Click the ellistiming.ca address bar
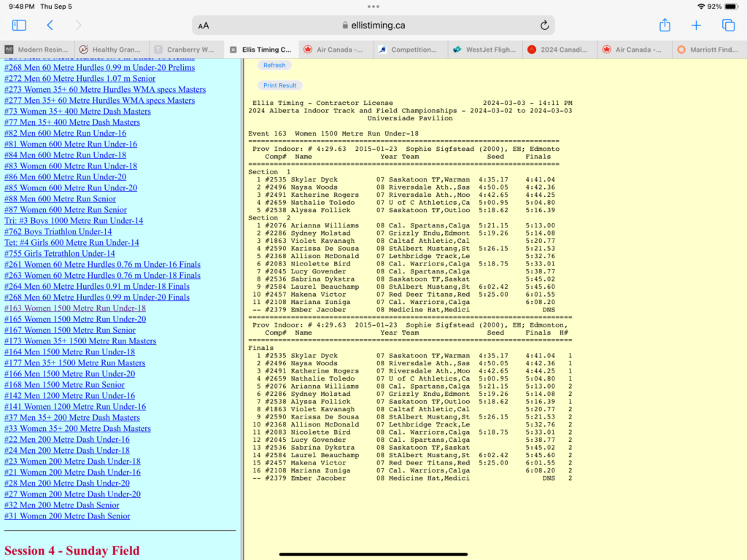Screen dimensions: 747x560 [x=373, y=26]
